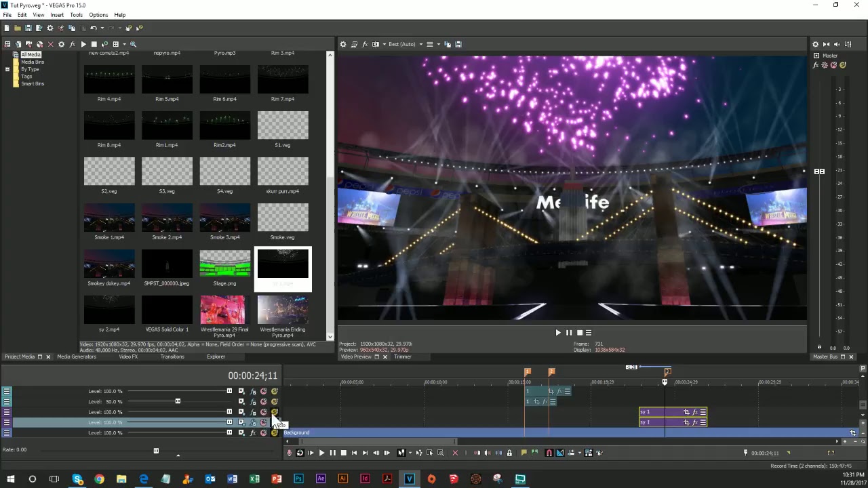Start media preview in Project Media toolbar

pos(83,44)
